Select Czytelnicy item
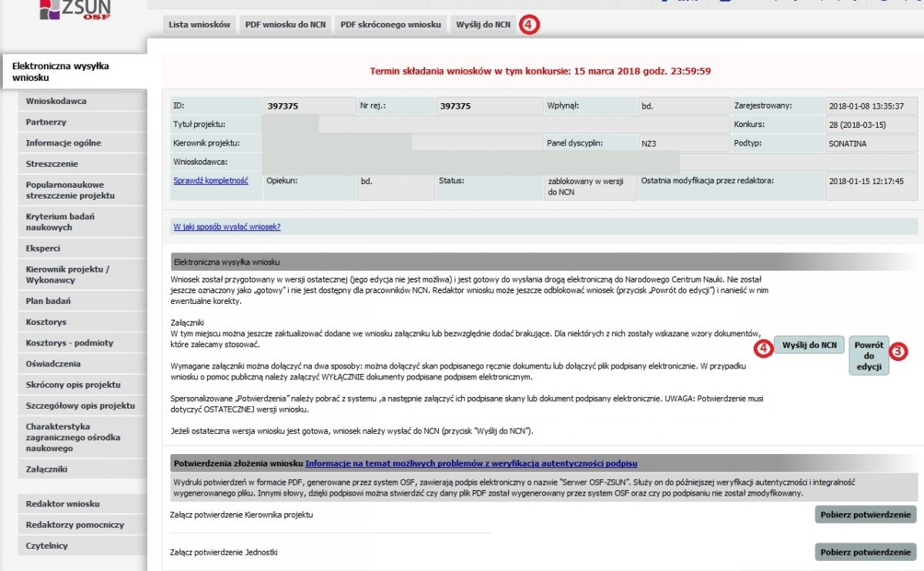Viewport: 924px width, 571px height. 82,545
